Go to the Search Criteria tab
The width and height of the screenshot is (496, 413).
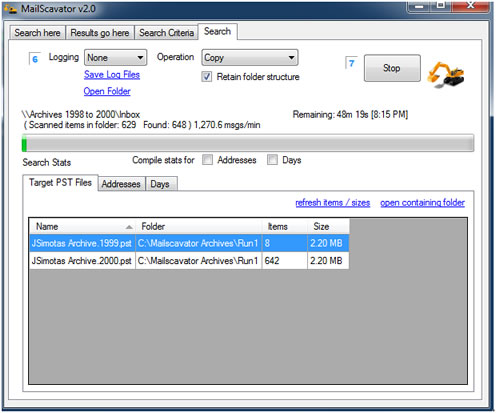tap(166, 33)
